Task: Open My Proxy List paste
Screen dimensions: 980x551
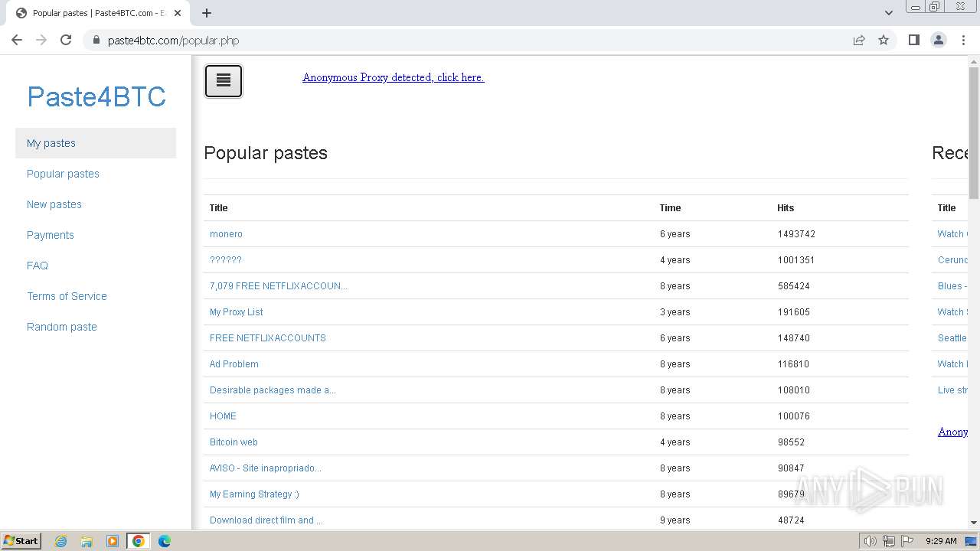Action: click(x=237, y=312)
